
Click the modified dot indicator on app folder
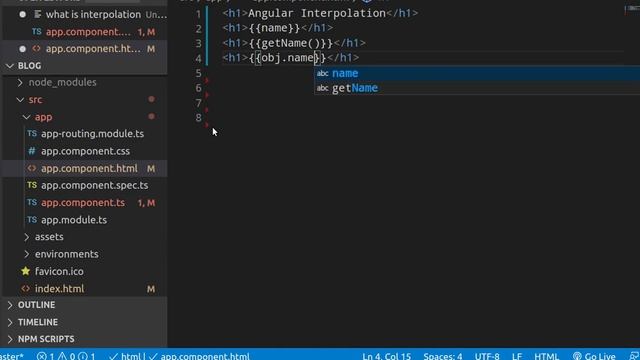[151, 116]
